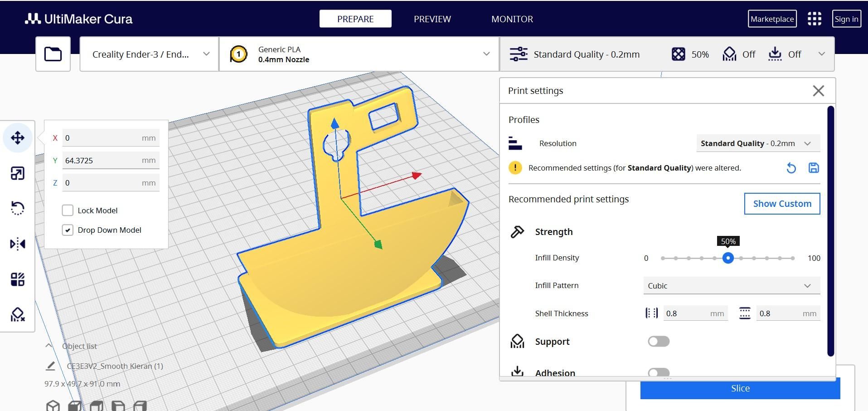This screenshot has height=411, width=868.
Task: Collapse the Object list
Action: point(48,346)
